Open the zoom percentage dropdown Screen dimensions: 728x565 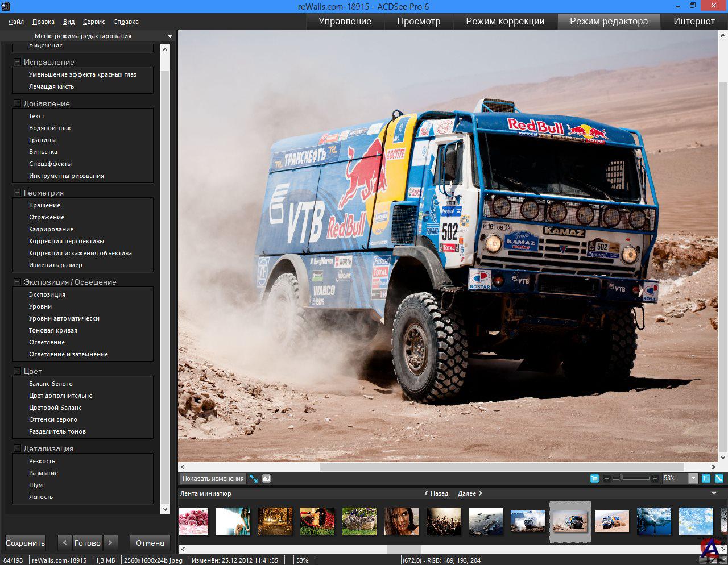point(693,479)
